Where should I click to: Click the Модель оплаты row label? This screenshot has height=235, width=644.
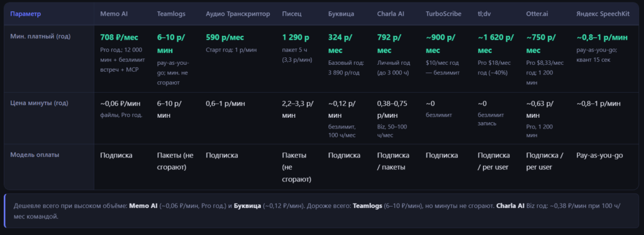tap(35, 155)
